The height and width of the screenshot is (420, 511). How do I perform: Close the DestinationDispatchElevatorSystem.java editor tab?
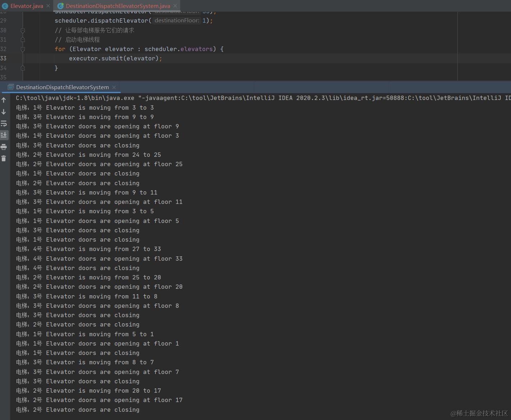click(175, 6)
